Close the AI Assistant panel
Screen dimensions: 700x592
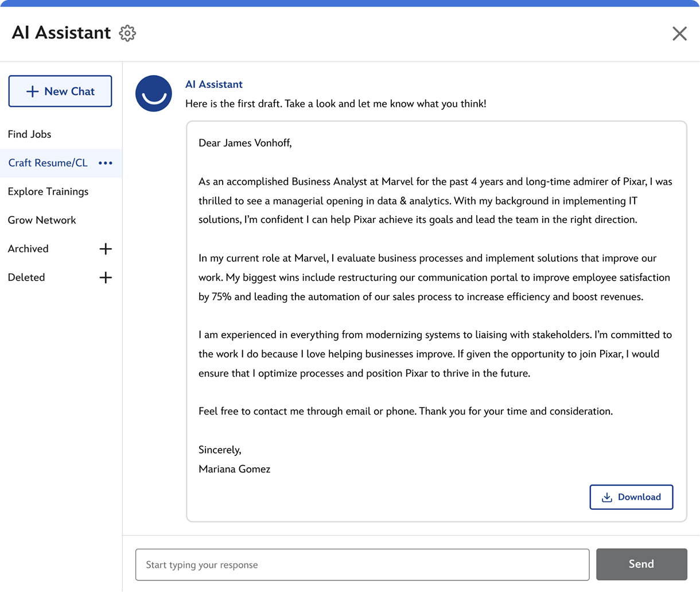point(679,33)
